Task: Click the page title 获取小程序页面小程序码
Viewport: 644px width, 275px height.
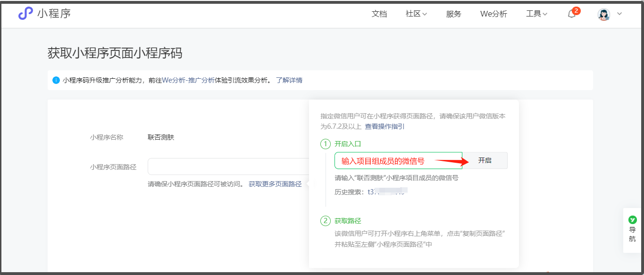Action: (x=115, y=53)
